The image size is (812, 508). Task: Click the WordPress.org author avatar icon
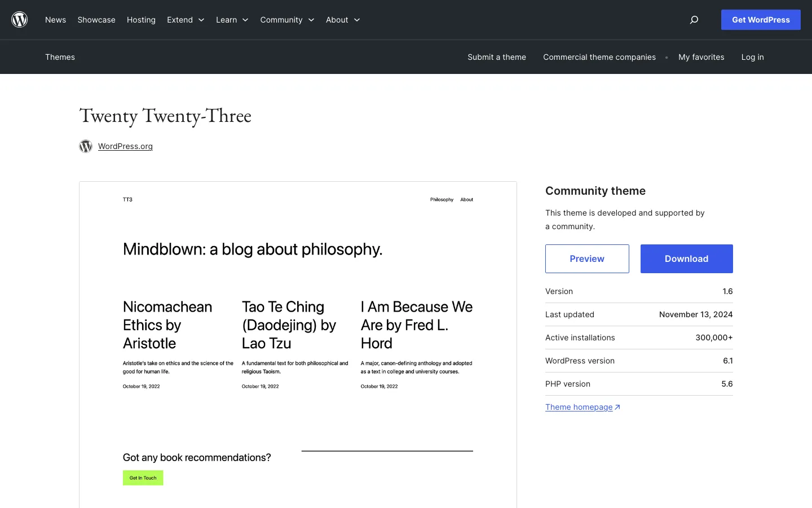(86, 146)
